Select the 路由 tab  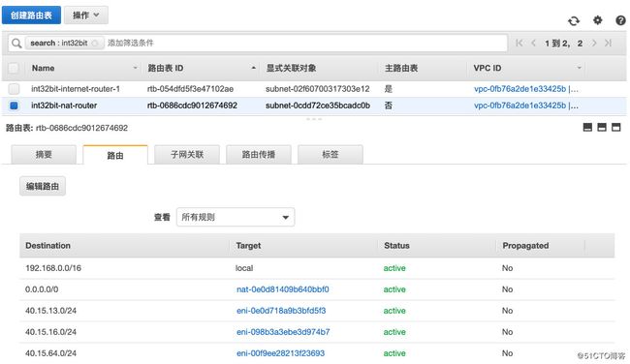[115, 155]
